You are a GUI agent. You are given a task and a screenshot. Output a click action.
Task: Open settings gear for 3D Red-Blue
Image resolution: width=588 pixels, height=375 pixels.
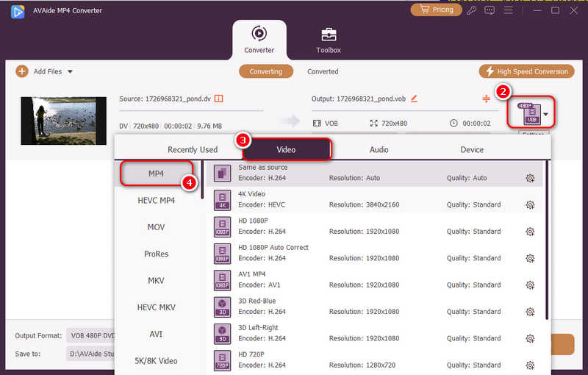click(x=530, y=312)
